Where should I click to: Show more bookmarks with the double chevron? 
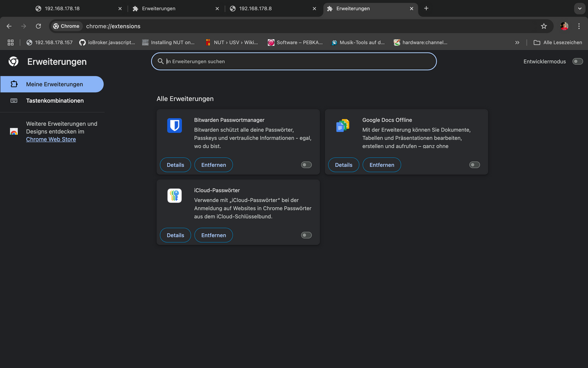click(517, 43)
